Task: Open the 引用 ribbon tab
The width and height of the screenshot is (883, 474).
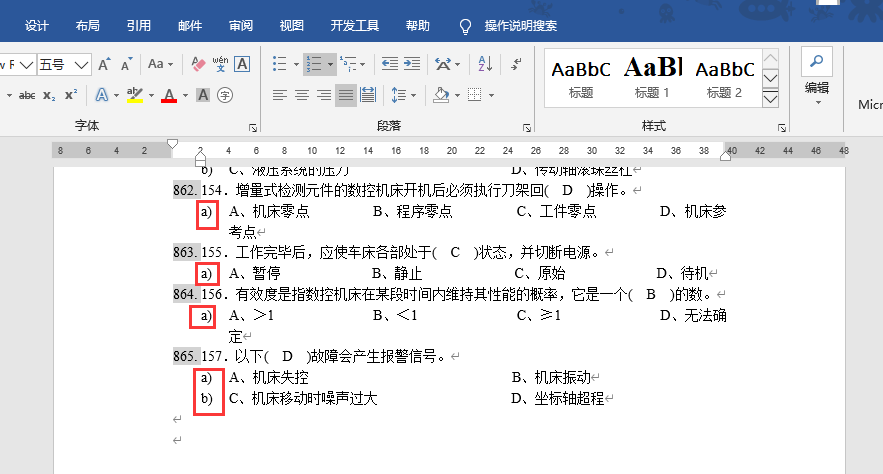Action: [139, 25]
